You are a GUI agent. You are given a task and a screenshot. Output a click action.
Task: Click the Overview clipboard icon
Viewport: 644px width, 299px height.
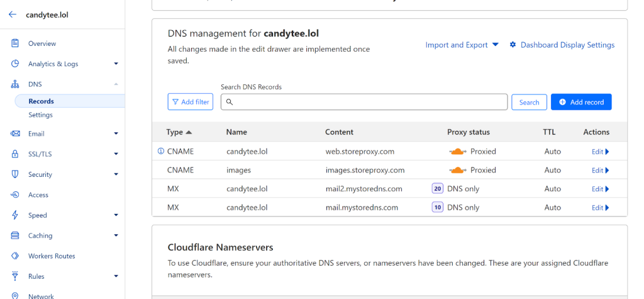[x=15, y=43]
